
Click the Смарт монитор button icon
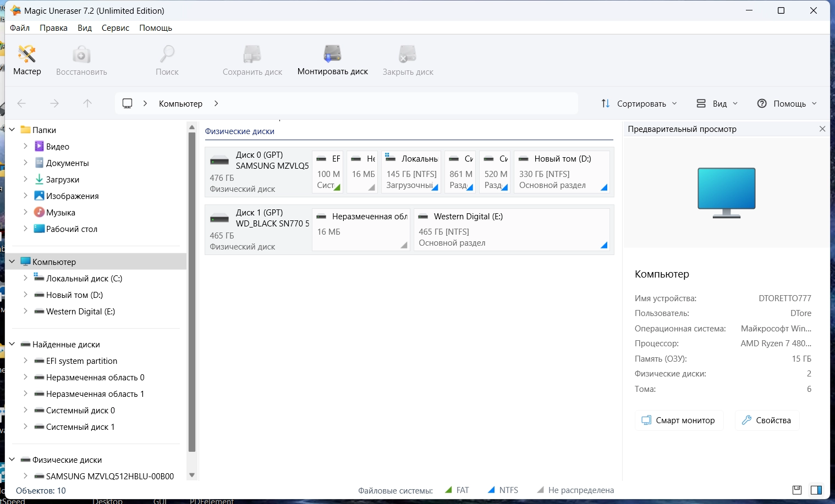coord(646,420)
